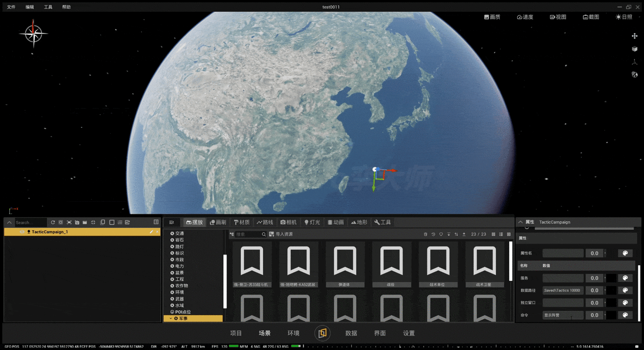Image resolution: width=644 pixels, height=350 pixels.
Task: Click the trash delete icon in the asset toolbar
Action: 425,234
